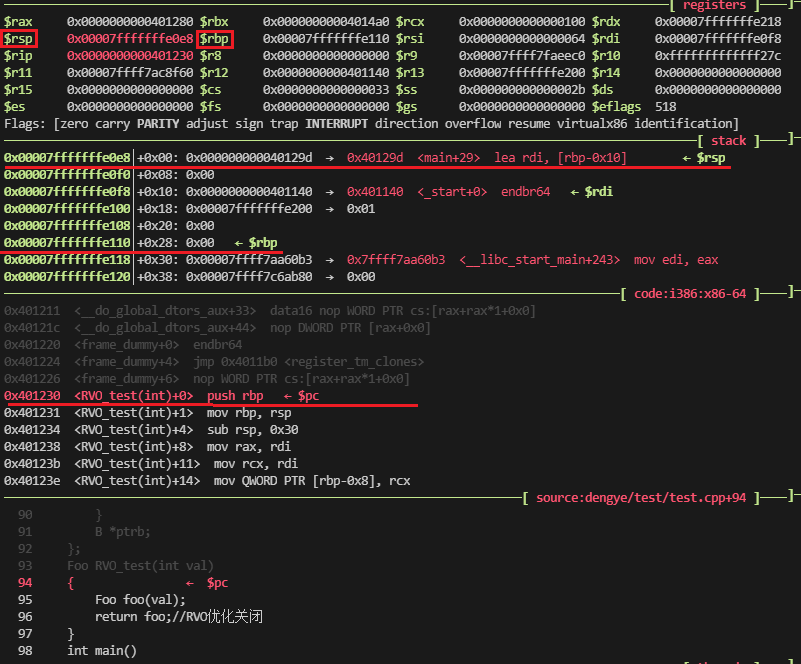Click the return foo; source line
Viewport: 801px width, 664px height.
179,616
